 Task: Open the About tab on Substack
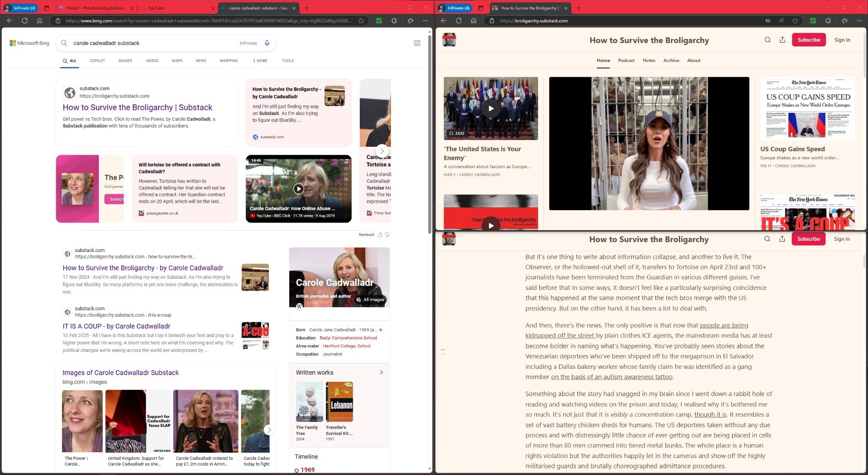[694, 60]
